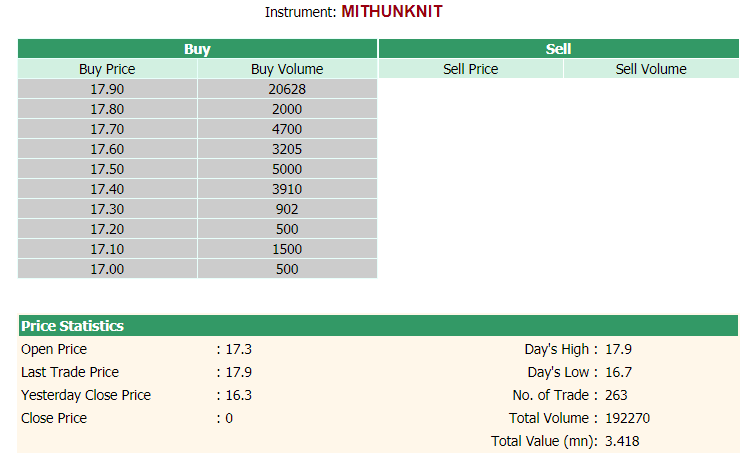This screenshot has width=741, height=455.
Task: Select buy price 17.50 cell
Action: [x=107, y=169]
